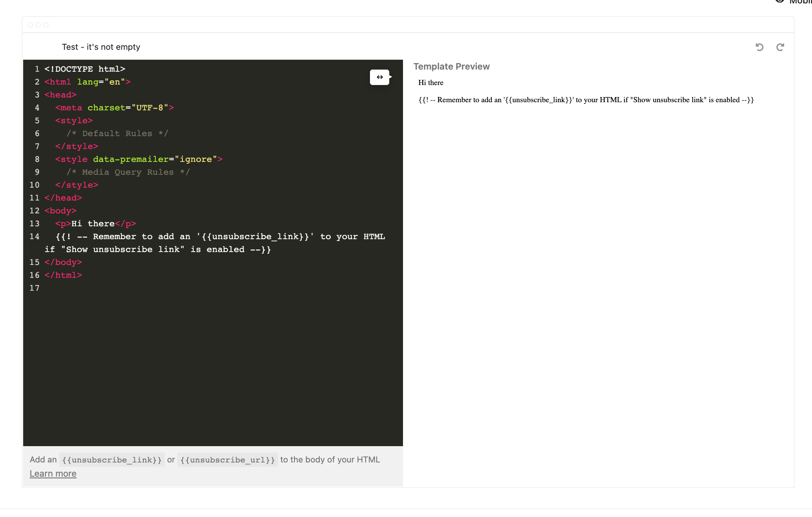Click the opening <head> tag line
The width and height of the screenshot is (812, 517).
[x=61, y=95]
